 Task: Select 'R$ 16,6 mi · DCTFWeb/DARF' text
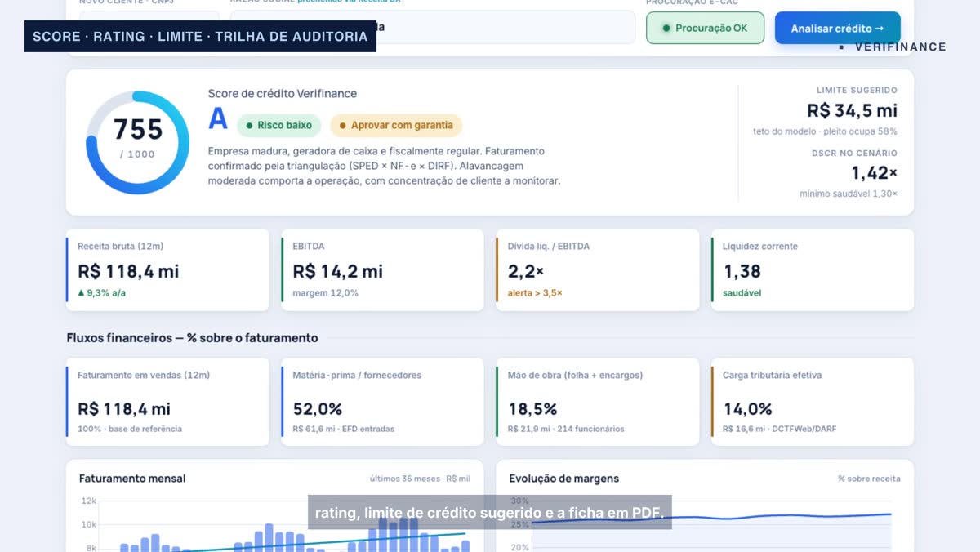[779, 429]
